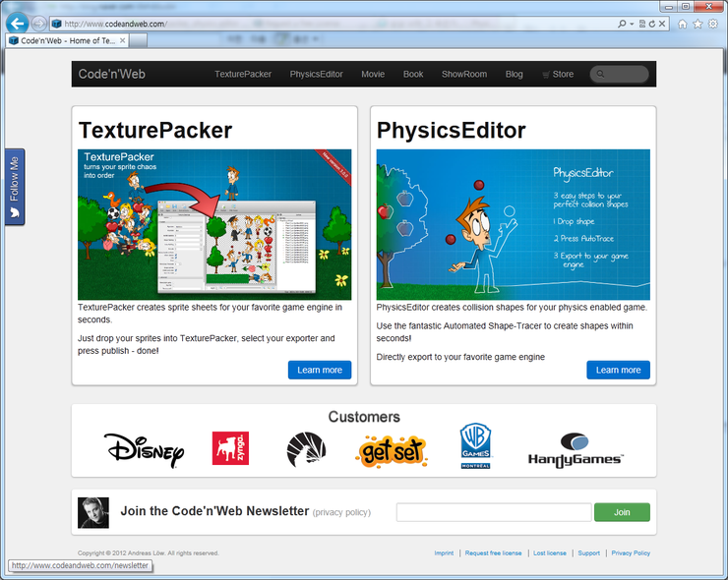This screenshot has width=728, height=580.
Task: Click the browser forward arrow button
Action: [39, 24]
